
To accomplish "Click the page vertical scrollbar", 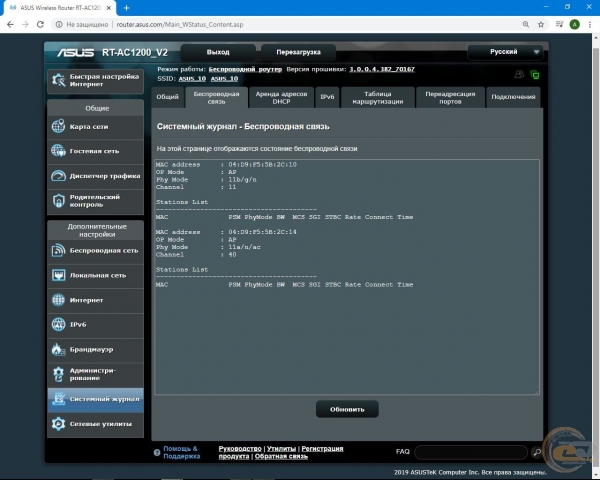I will click(x=596, y=256).
